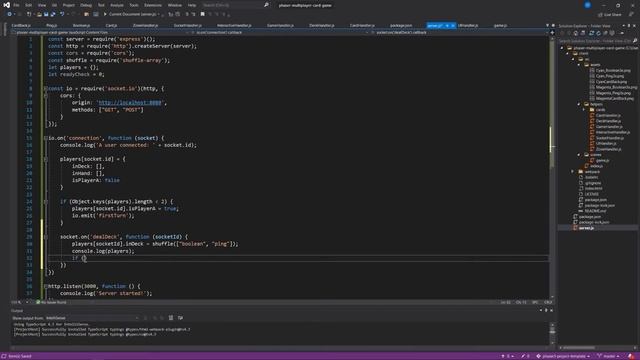Screen dimensions: 640x360
Task: Close the active server.js tab
Action: click(453, 26)
